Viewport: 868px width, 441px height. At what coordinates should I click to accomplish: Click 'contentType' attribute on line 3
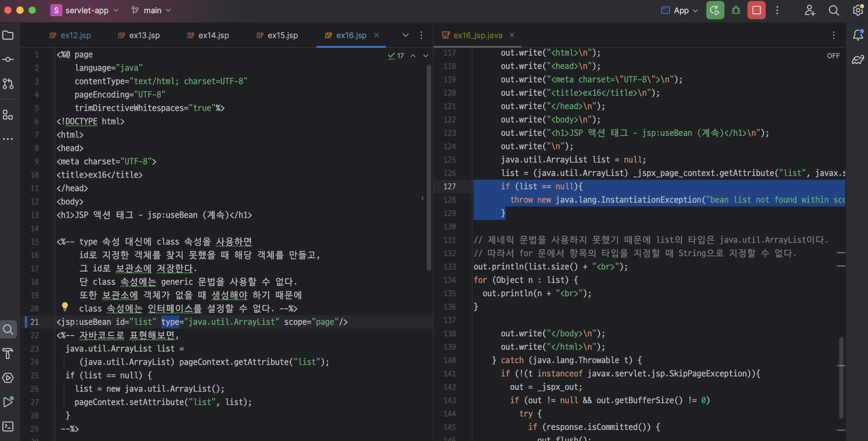[99, 81]
